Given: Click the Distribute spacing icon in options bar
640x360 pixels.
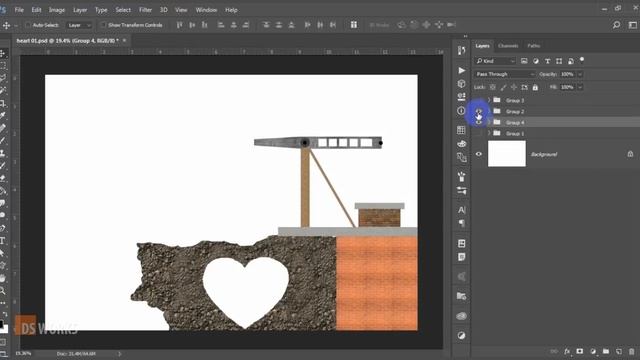Looking at the screenshot, I should click(353, 25).
